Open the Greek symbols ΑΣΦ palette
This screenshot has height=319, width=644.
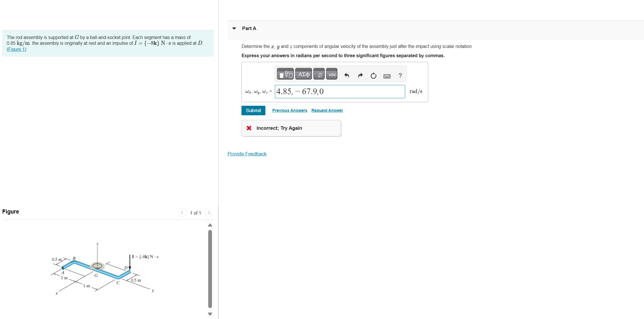(304, 75)
